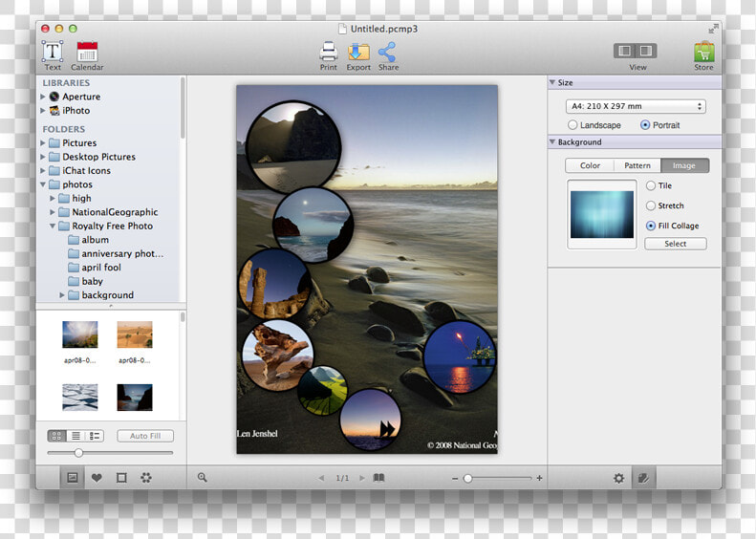Click the zoom out minus icon

(x=455, y=478)
